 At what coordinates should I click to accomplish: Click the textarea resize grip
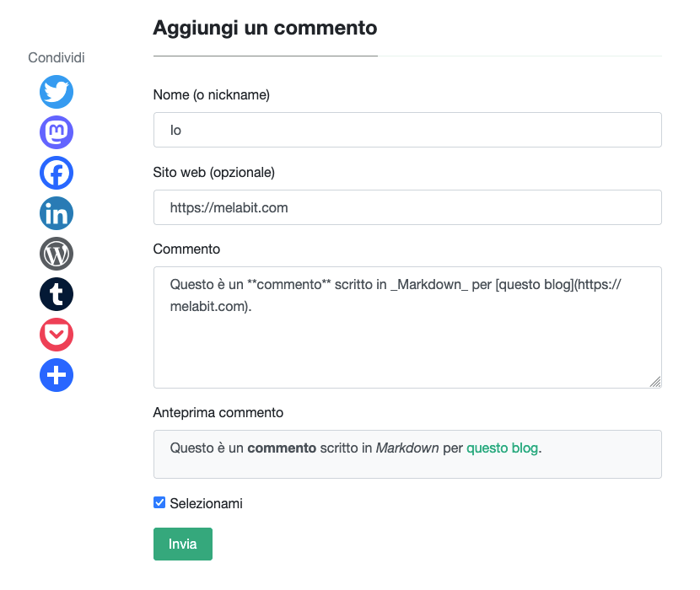pyautogui.click(x=655, y=383)
